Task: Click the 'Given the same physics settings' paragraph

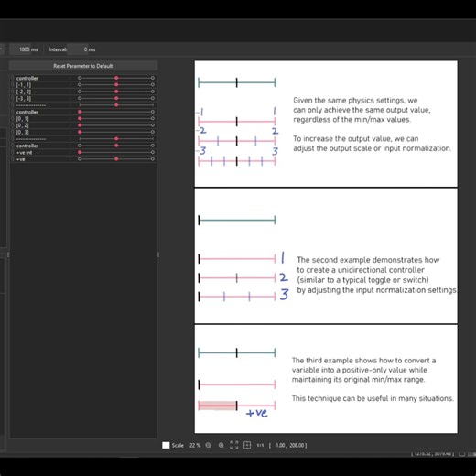Action: point(362,110)
